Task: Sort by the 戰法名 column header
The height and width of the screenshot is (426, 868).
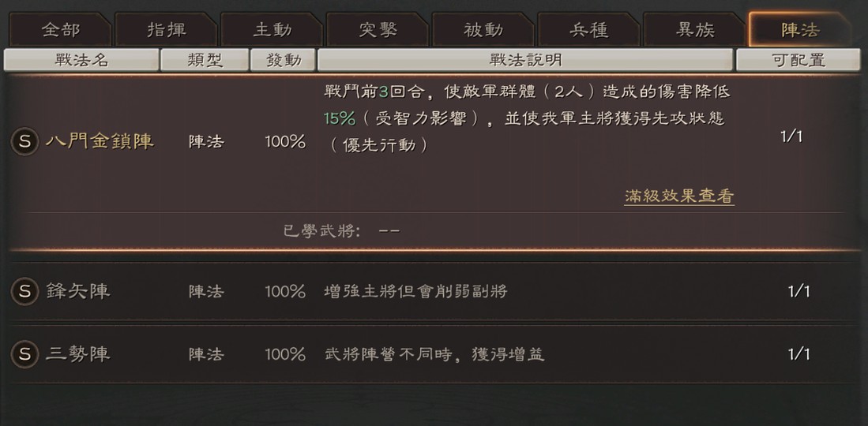Action: (x=81, y=60)
